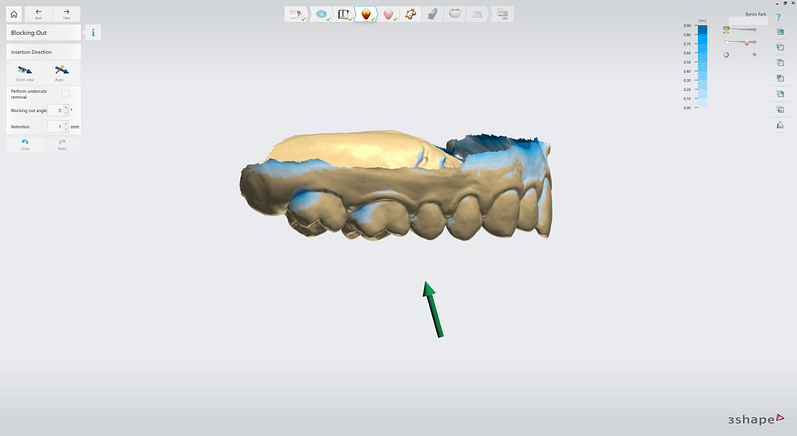
Task: Set insertion direction From view
Action: 25,72
